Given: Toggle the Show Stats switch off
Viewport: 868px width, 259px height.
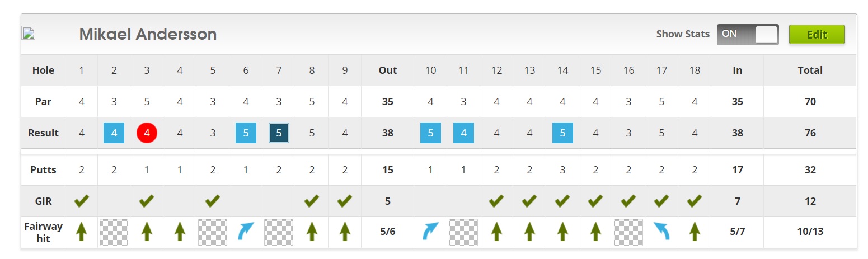Looking at the screenshot, I should (x=747, y=34).
